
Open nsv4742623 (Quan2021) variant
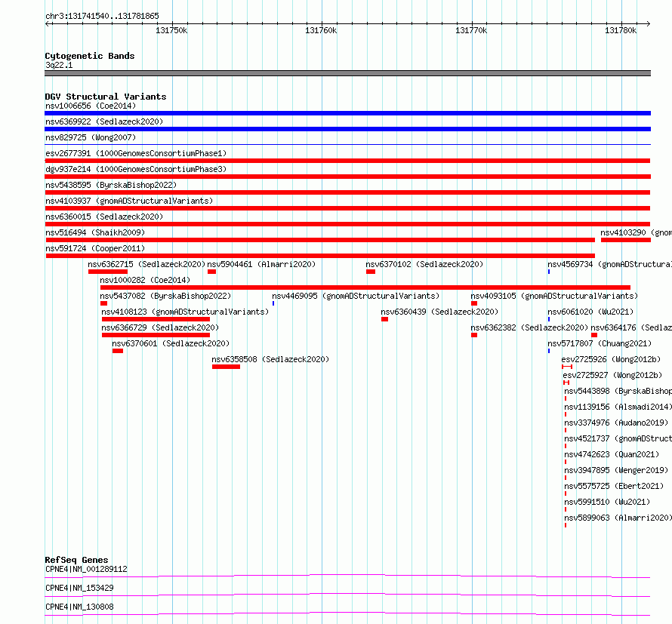point(612,454)
